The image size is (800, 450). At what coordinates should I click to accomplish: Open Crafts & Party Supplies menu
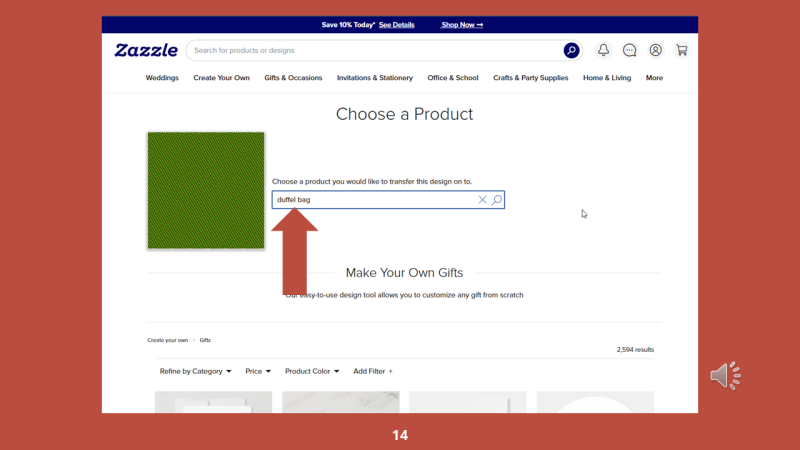click(531, 78)
